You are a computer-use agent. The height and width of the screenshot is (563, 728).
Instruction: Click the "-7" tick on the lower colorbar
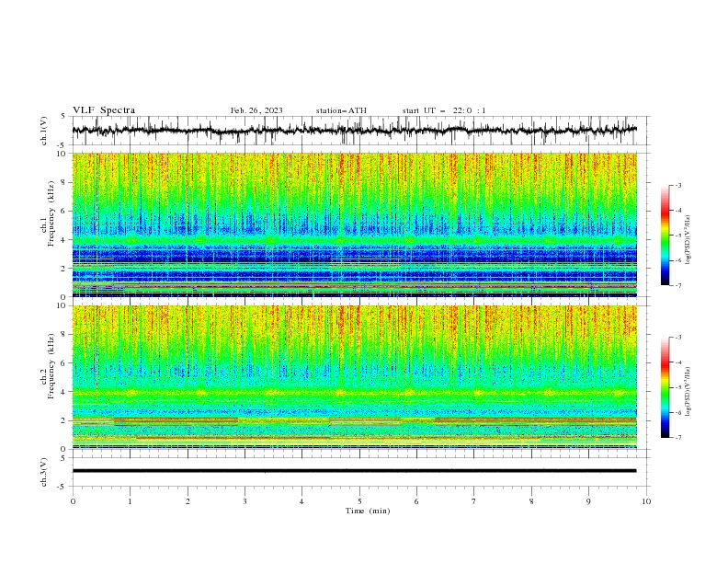(677, 438)
